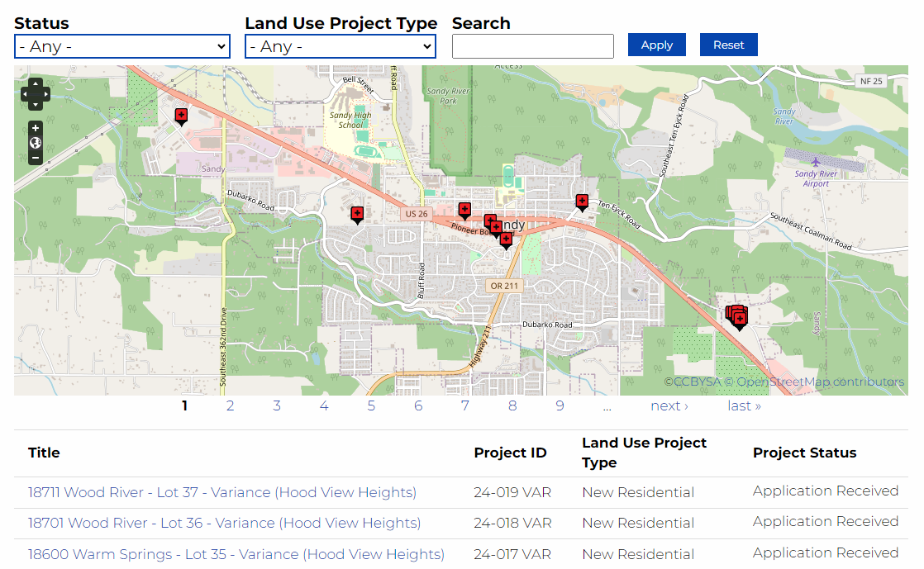Pan the map up with arrow control
This screenshot has height=569, width=924.
coord(36,84)
